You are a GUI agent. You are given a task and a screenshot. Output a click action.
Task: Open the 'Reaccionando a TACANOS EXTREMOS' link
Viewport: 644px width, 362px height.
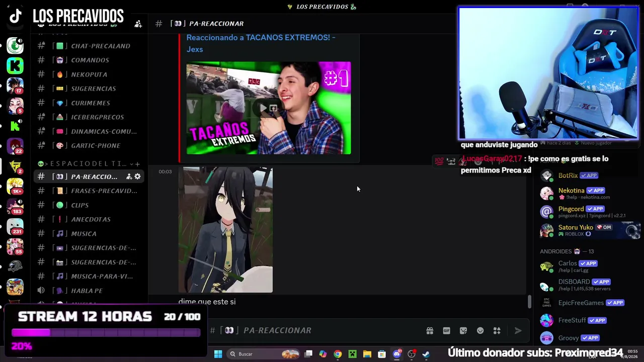tap(261, 43)
